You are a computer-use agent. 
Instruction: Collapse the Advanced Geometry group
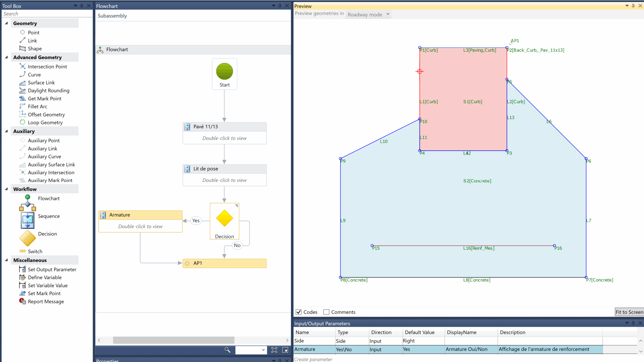coord(7,57)
